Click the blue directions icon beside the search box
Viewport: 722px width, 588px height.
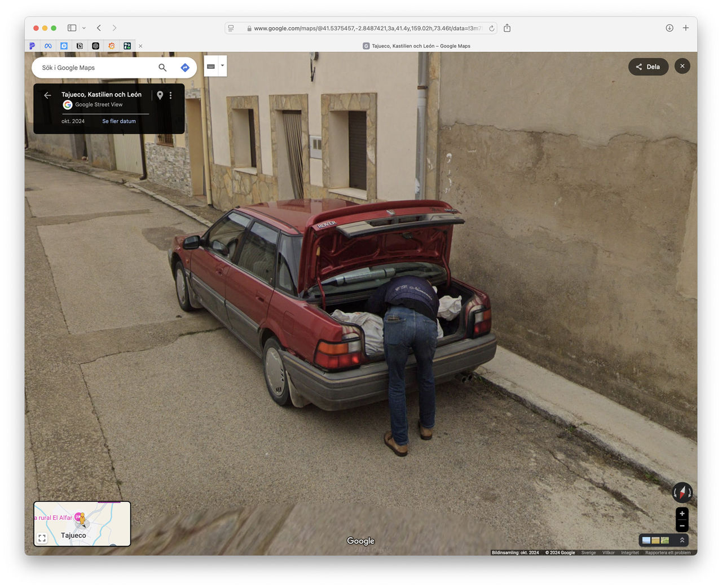(x=185, y=67)
